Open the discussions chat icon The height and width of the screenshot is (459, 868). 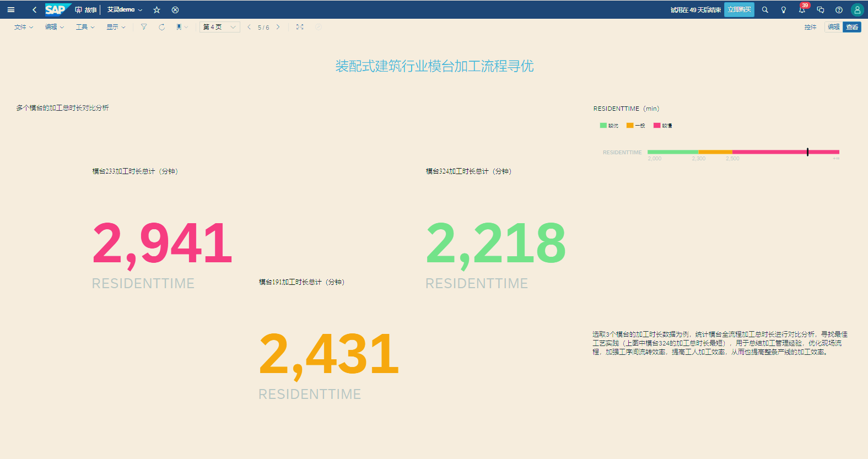(x=820, y=10)
